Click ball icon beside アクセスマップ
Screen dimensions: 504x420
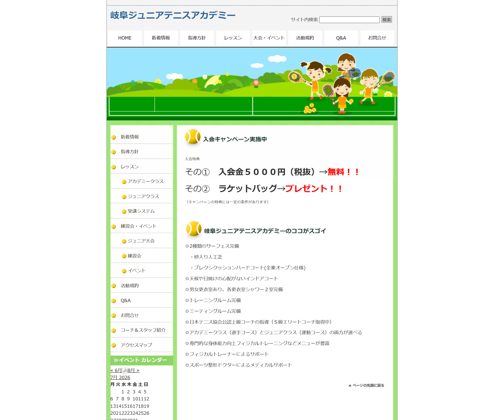[114, 345]
